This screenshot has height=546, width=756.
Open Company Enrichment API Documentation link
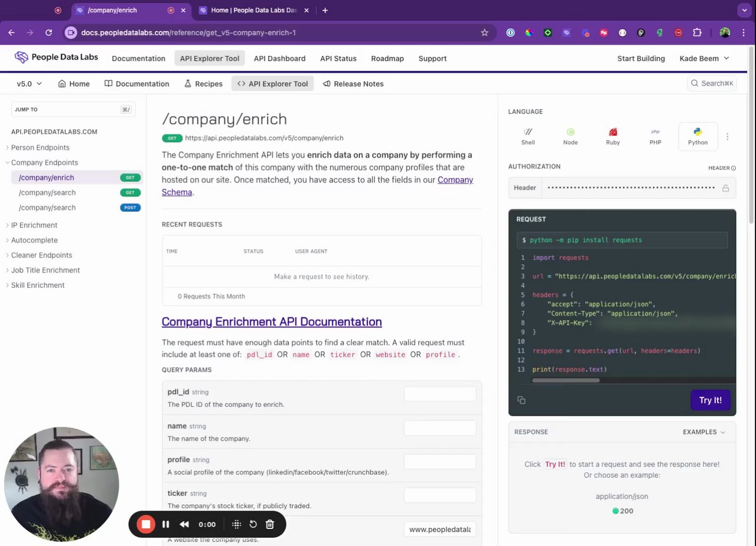click(x=272, y=322)
